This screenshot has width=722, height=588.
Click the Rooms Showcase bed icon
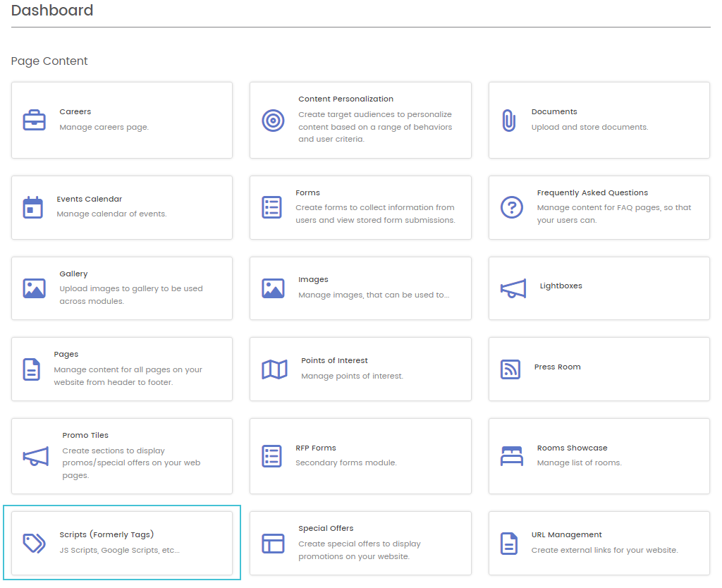[x=512, y=456]
